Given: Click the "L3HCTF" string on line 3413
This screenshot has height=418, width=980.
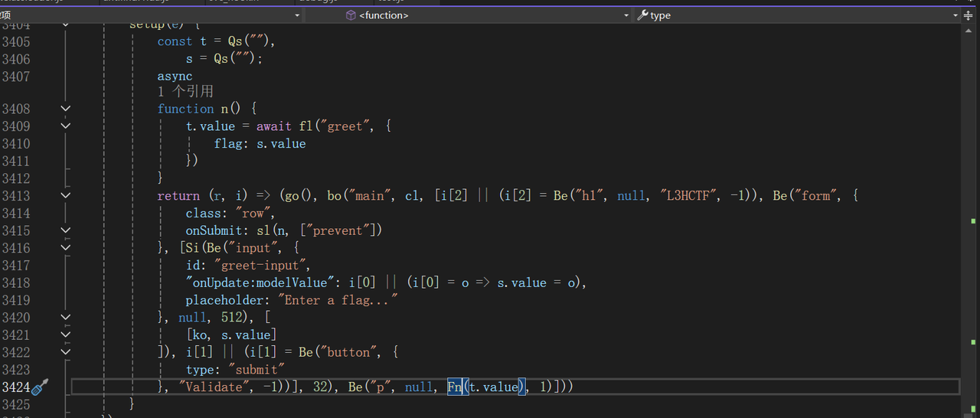Looking at the screenshot, I should tap(688, 196).
